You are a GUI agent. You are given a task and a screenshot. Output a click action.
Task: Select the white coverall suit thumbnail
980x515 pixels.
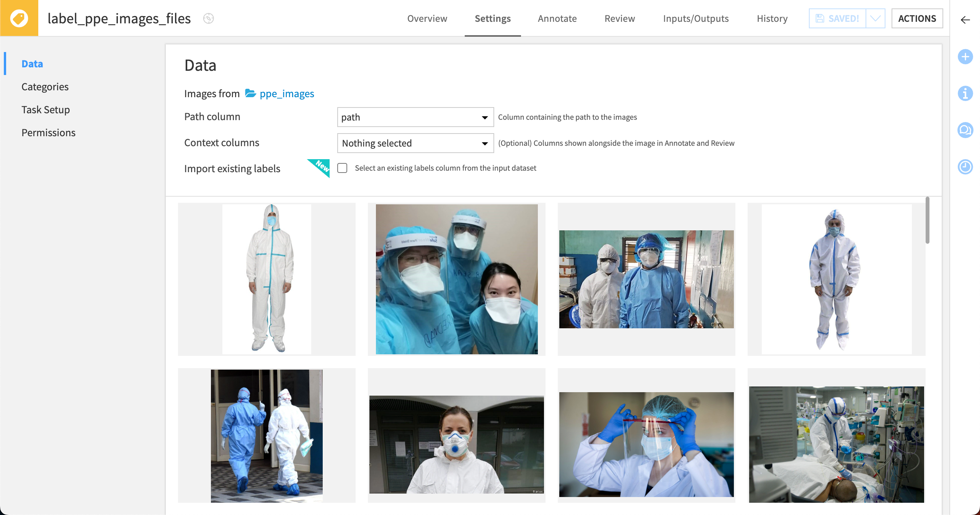point(267,279)
